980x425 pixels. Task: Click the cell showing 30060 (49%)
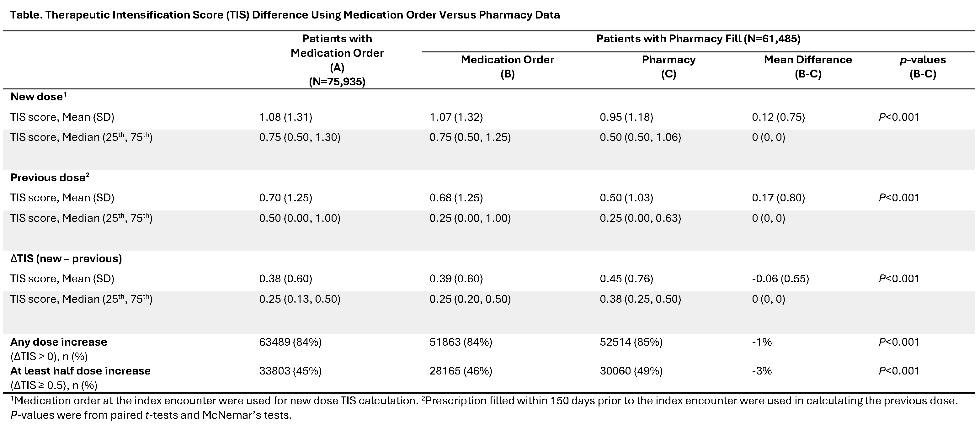[x=631, y=371]
